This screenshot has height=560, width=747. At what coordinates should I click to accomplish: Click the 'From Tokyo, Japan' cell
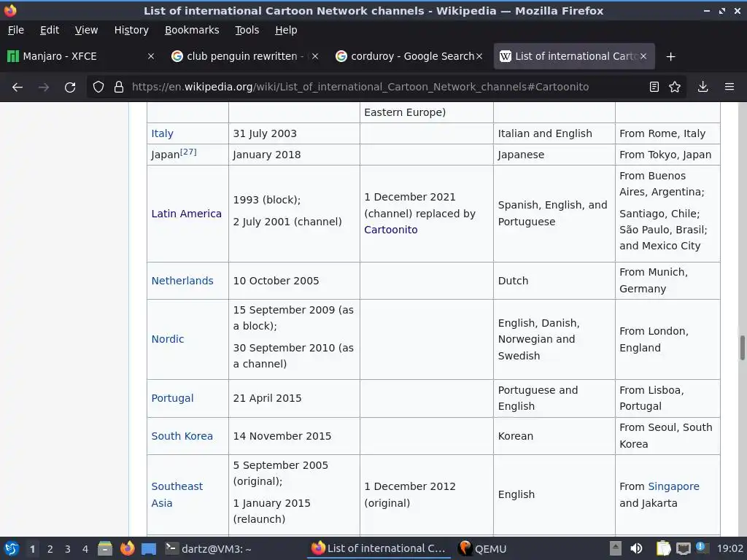pyautogui.click(x=667, y=155)
